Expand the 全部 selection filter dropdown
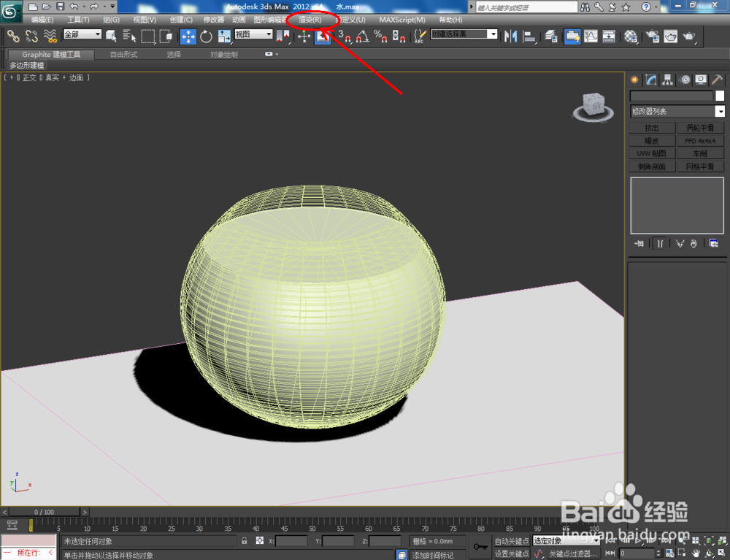This screenshot has width=730, height=560. click(x=82, y=34)
